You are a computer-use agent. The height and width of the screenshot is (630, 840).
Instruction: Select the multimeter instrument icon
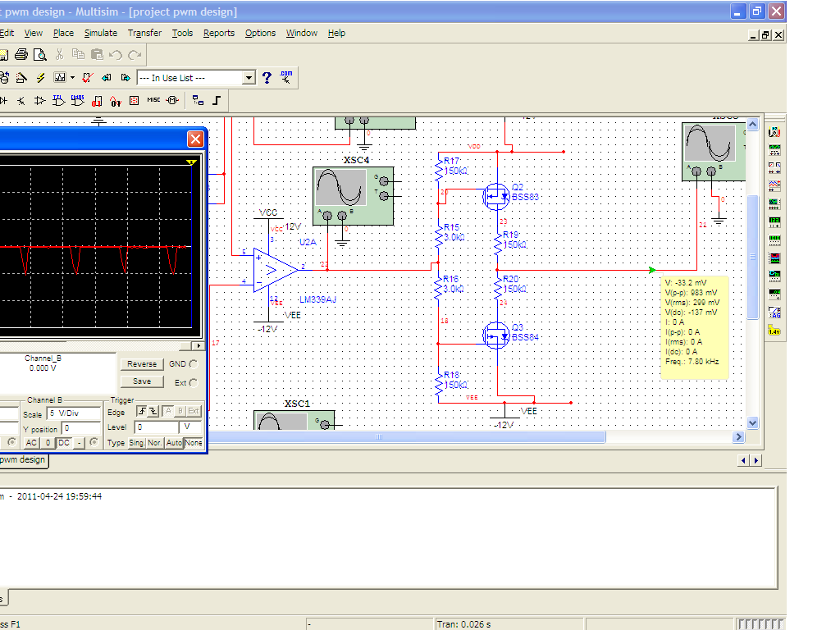(774, 132)
